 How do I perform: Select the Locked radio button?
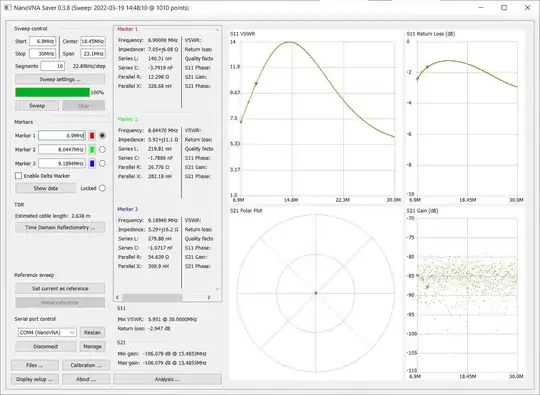[102, 188]
